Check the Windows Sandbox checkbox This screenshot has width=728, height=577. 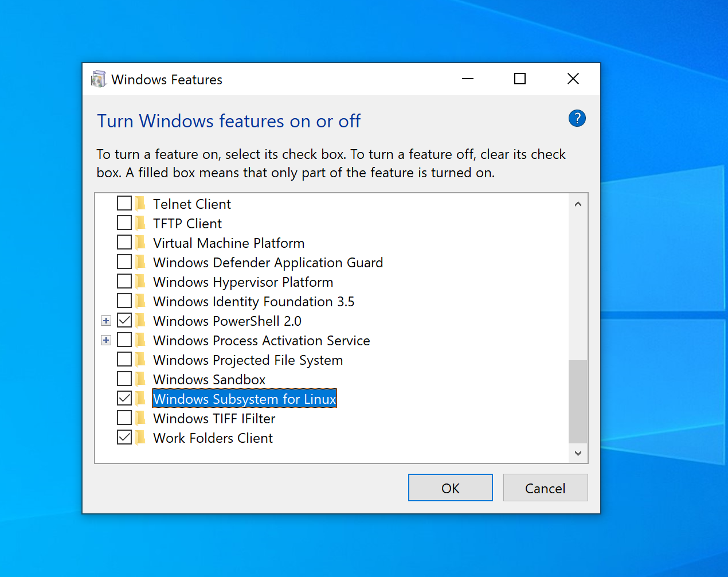[x=124, y=379]
